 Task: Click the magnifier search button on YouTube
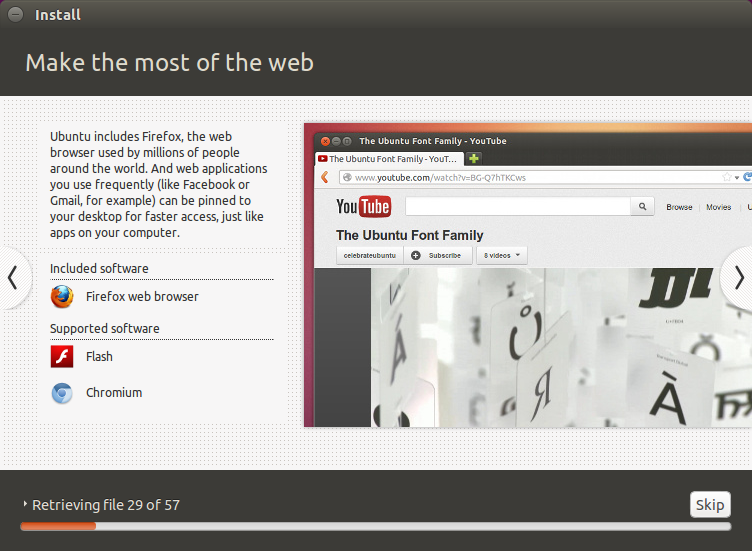tap(642, 207)
